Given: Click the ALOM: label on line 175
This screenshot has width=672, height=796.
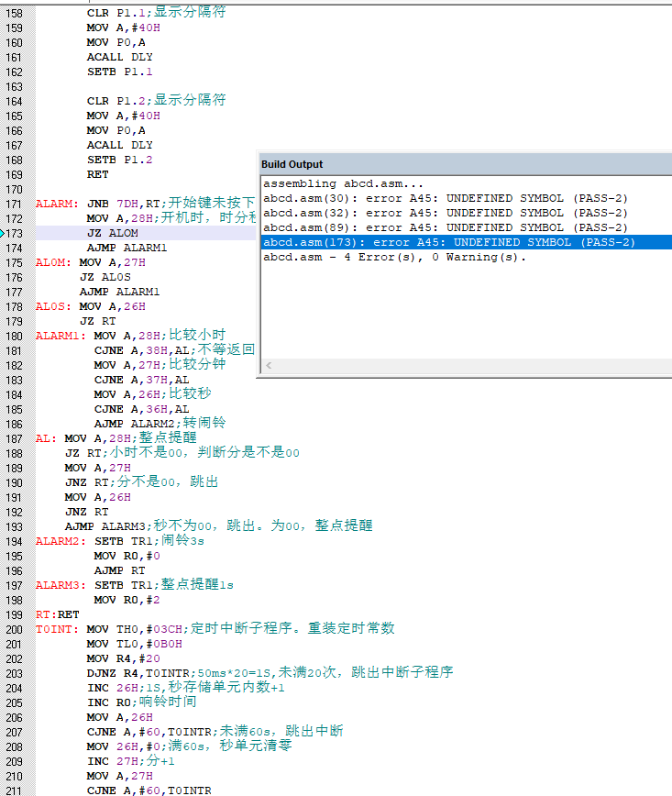Looking at the screenshot, I should pos(53,262).
